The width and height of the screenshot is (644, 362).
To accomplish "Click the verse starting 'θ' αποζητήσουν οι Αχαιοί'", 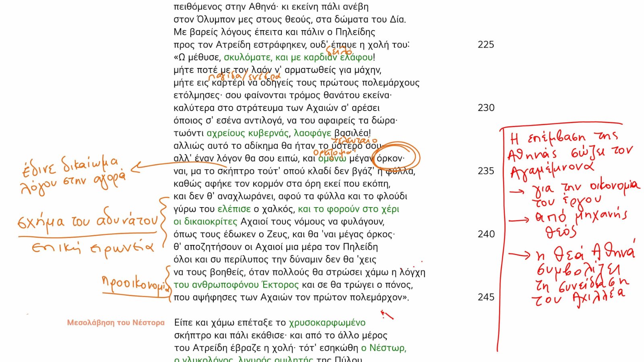I will [x=276, y=247].
